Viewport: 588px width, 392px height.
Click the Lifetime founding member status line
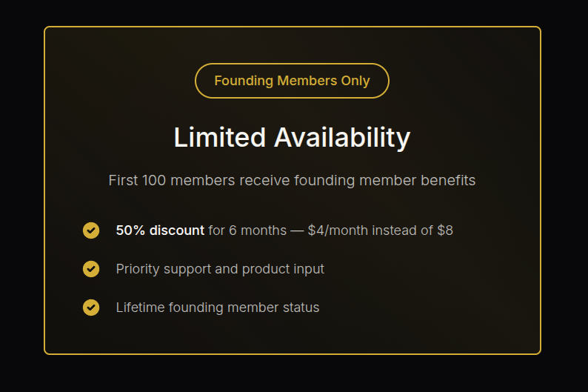tap(218, 308)
